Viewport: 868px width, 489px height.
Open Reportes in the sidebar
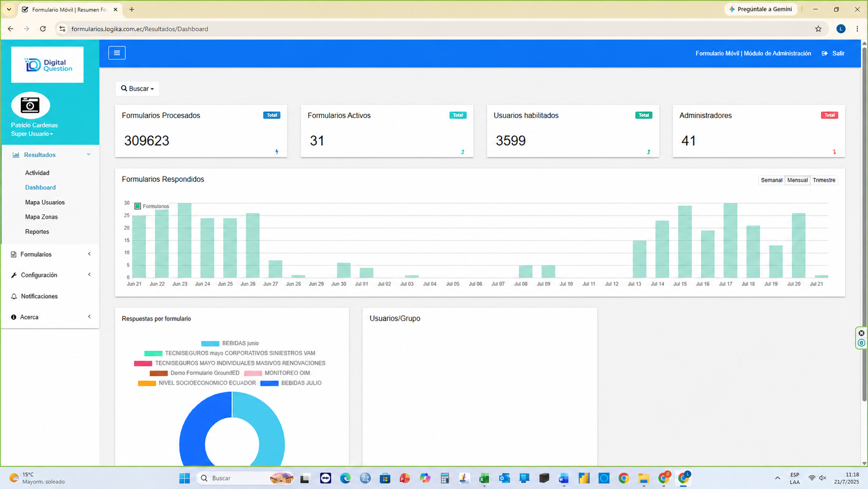coord(37,232)
